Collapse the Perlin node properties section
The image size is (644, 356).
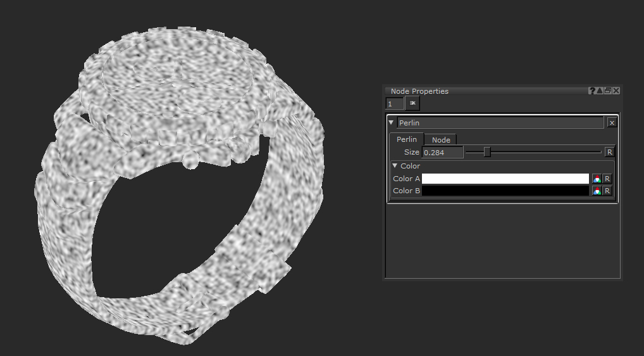click(392, 123)
